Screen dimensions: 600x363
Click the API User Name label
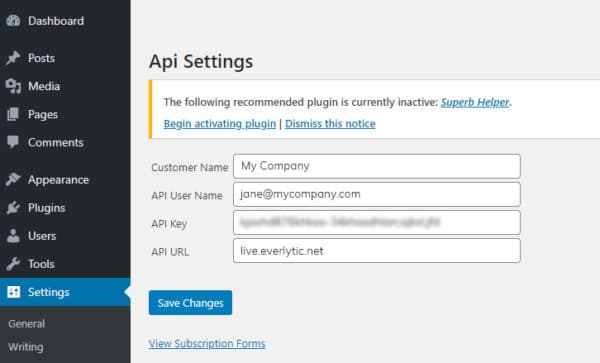[187, 195]
